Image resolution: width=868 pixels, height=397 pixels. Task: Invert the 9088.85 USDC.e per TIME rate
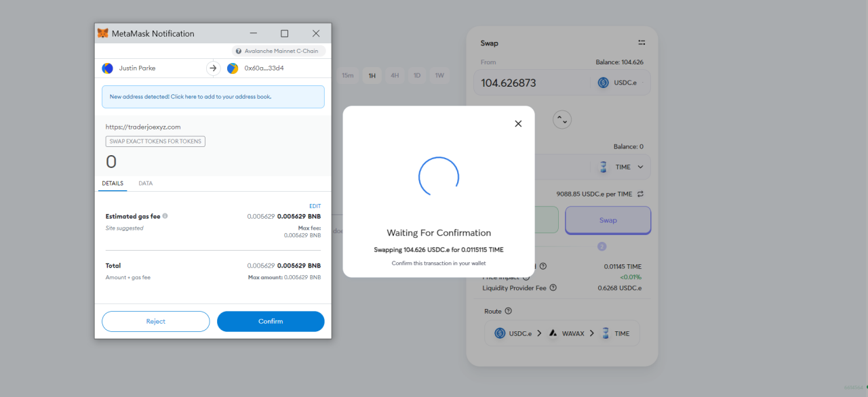pyautogui.click(x=640, y=194)
